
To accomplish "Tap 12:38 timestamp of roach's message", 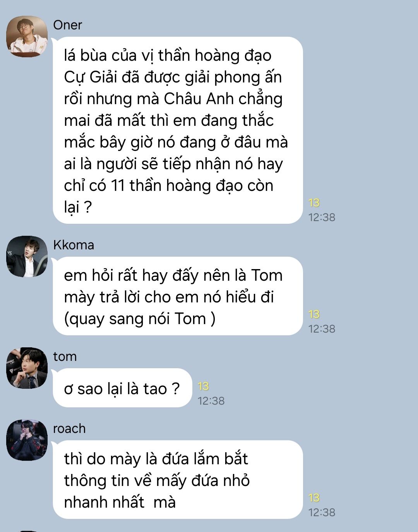I will point(322,512).
